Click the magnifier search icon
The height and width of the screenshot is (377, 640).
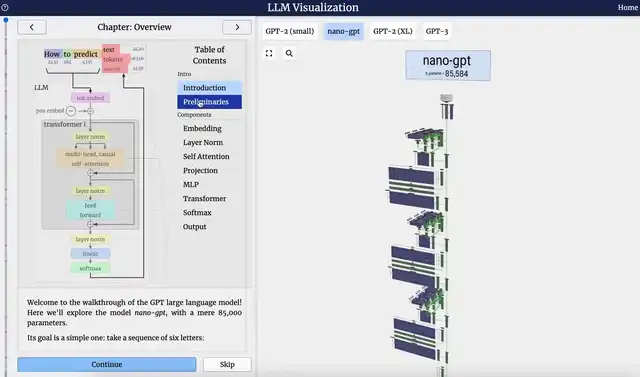tap(289, 53)
